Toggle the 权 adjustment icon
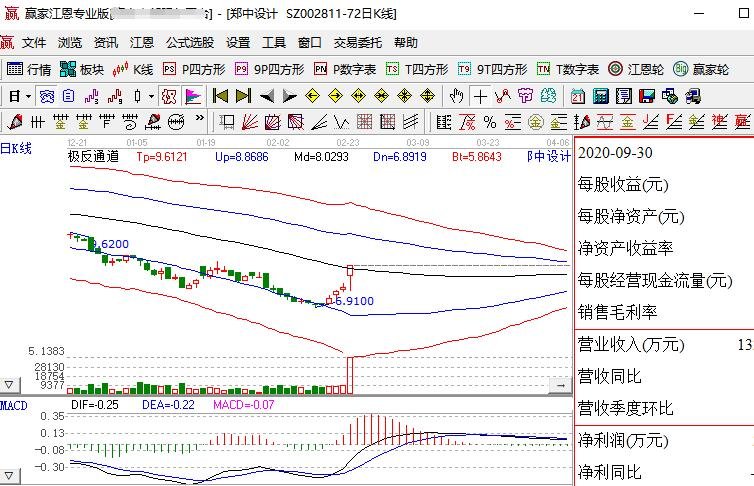Screen dimensions: 754x486 [x=169, y=97]
